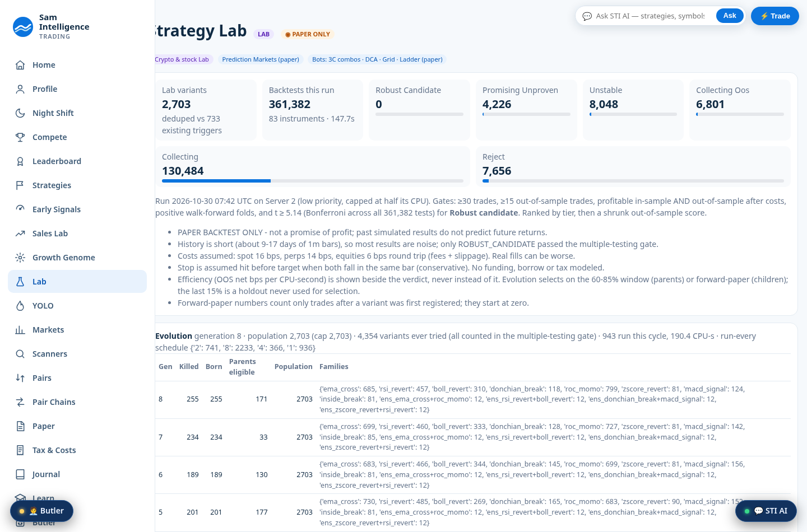Click the Journal book icon
The image size is (807, 532).
[x=20, y=474]
